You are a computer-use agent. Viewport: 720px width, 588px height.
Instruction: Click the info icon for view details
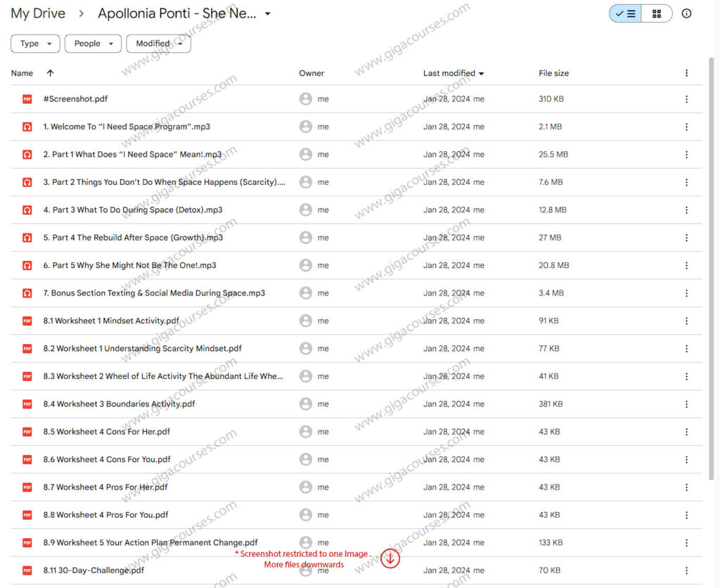tap(686, 13)
